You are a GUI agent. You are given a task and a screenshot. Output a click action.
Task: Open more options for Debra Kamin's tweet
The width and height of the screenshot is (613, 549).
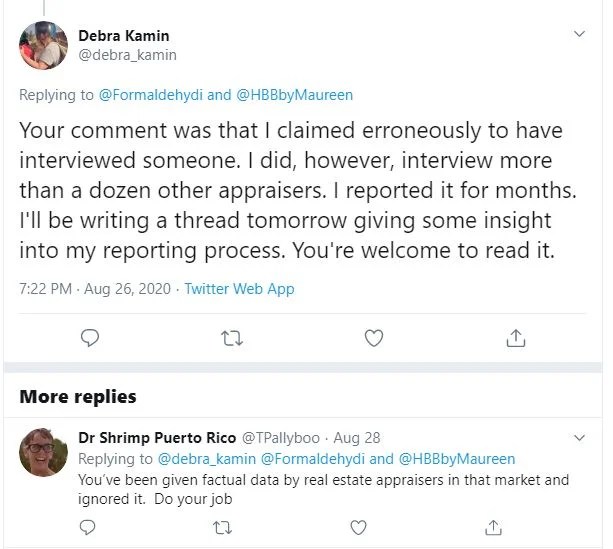pyautogui.click(x=580, y=35)
